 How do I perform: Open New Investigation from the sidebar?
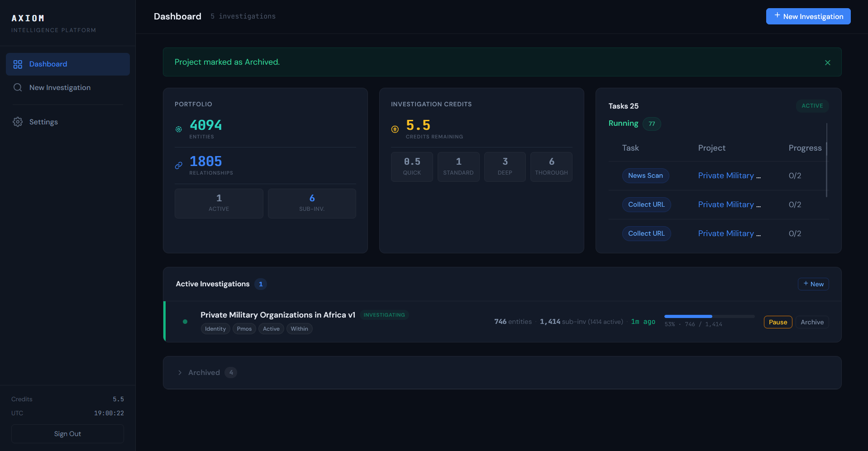[x=60, y=87]
